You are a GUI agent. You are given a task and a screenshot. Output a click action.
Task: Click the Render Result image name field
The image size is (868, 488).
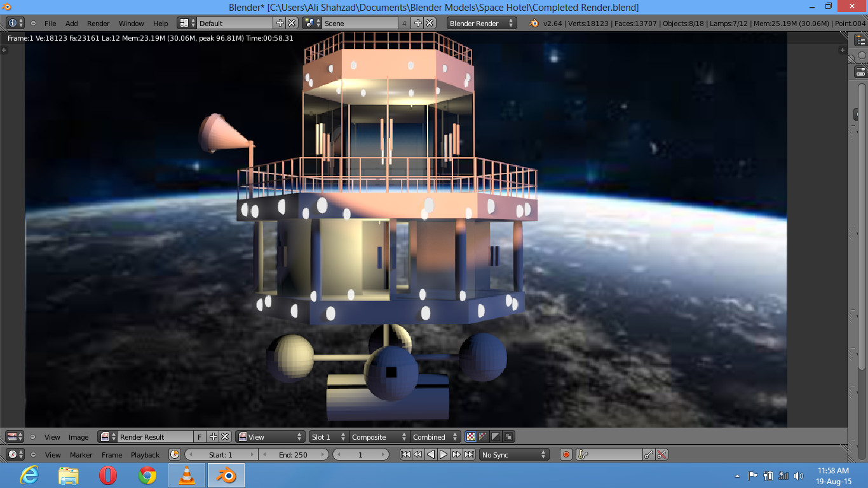156,437
